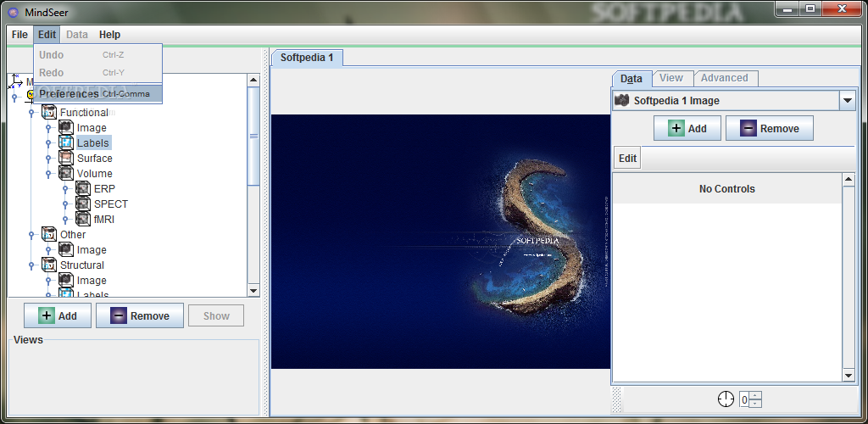Image resolution: width=868 pixels, height=424 pixels.
Task: Select the fMRI tree item
Action: click(104, 219)
